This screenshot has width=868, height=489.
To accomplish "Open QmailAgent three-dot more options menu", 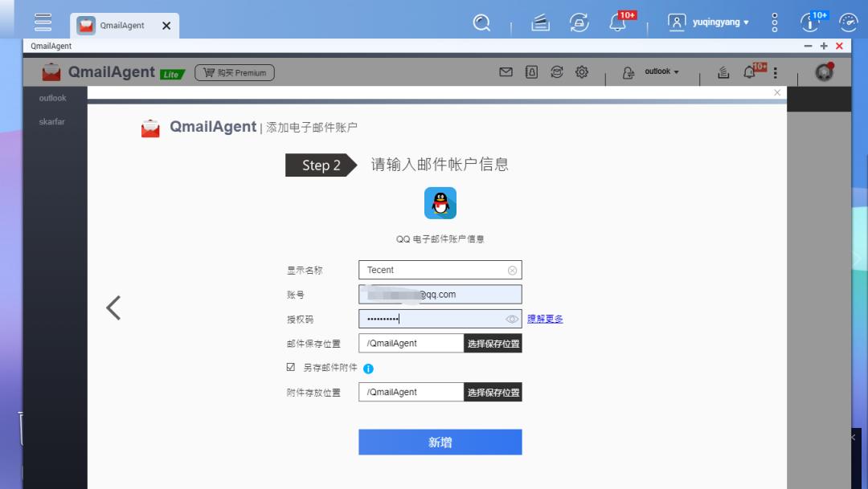I will pyautogui.click(x=774, y=72).
